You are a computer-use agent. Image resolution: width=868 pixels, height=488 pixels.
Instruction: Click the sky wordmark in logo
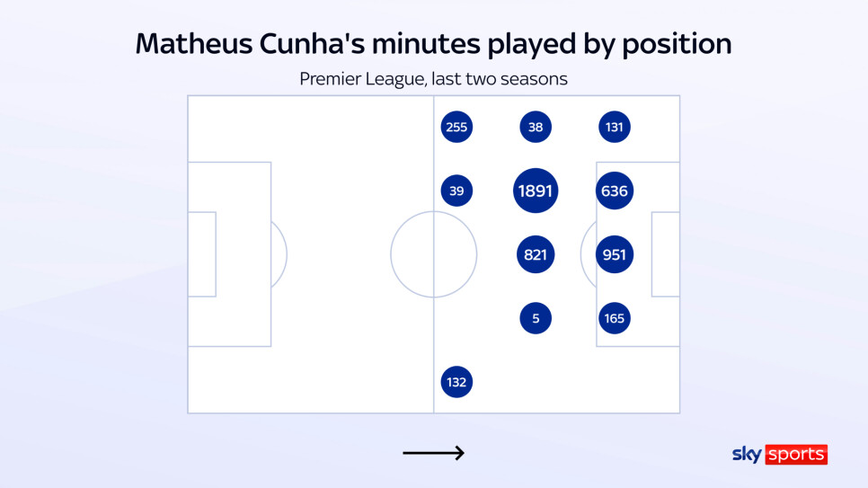coord(747,455)
